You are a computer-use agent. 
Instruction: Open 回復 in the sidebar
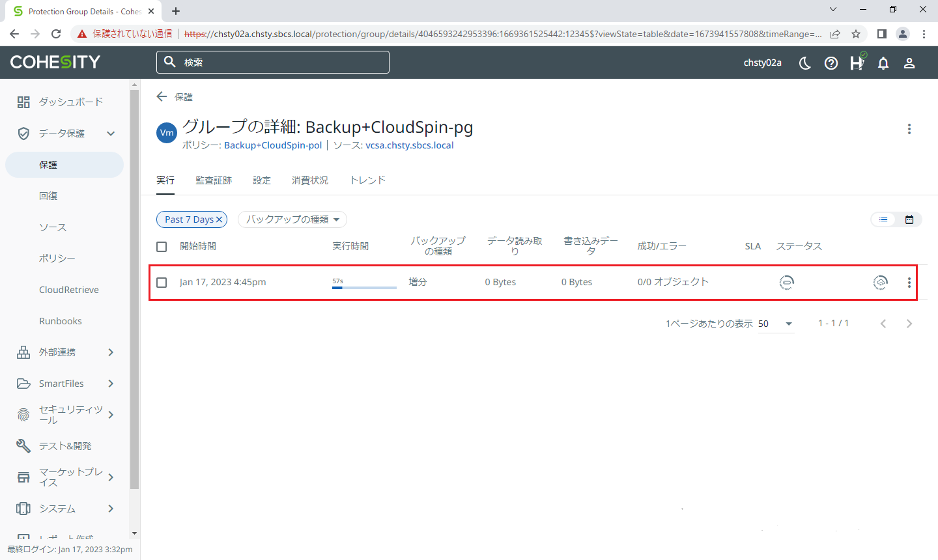pyautogui.click(x=48, y=196)
